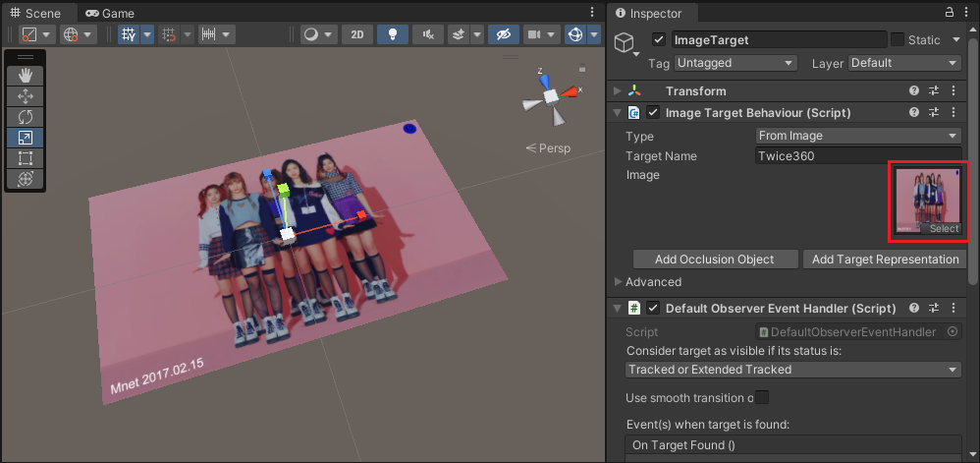Open the Static flags dropdown arrow

(955, 40)
